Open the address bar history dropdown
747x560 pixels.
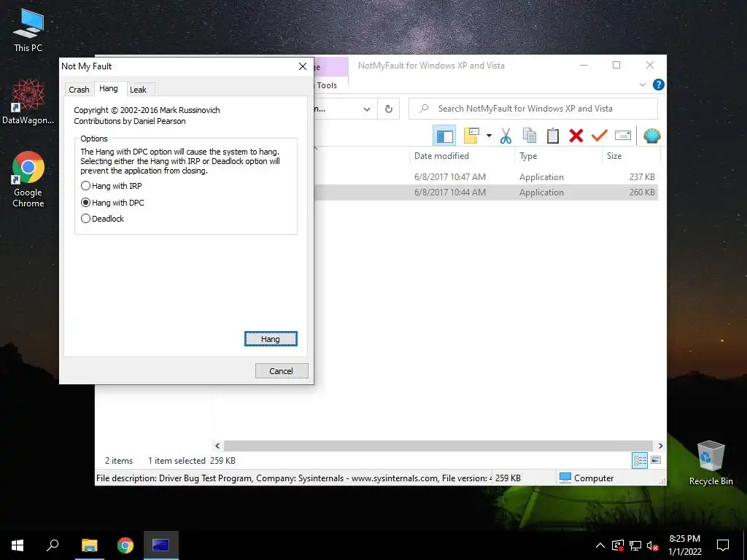[x=367, y=109]
